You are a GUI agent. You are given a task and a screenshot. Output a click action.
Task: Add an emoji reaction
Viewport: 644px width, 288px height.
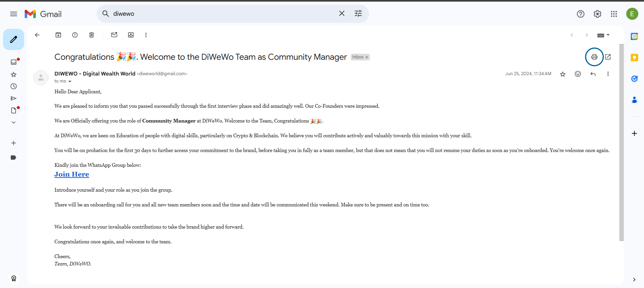coord(578,74)
